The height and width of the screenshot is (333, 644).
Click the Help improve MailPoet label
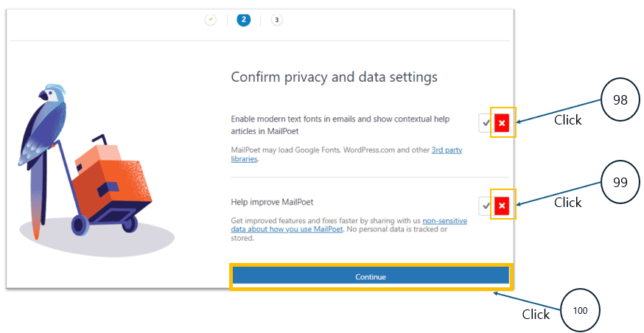[266, 202]
